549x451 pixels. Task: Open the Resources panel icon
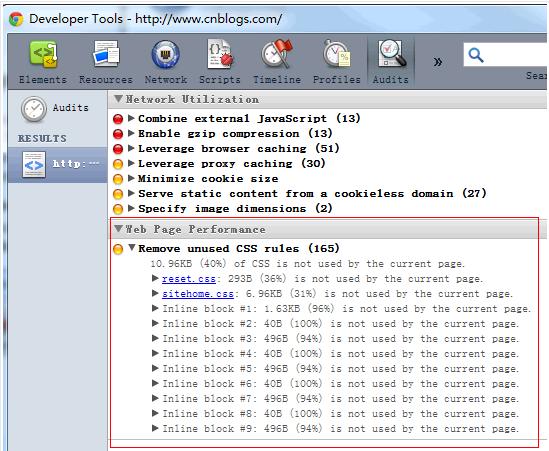[x=106, y=54]
